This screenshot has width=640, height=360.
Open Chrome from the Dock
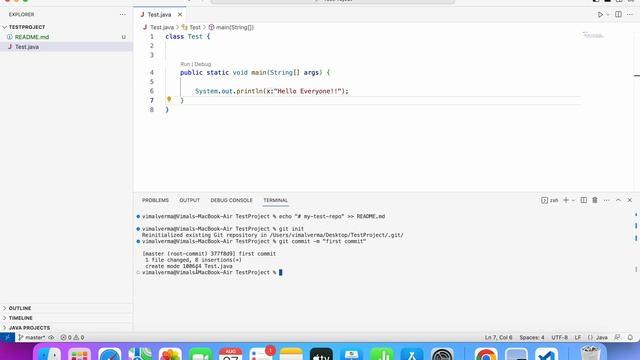click(x=486, y=355)
